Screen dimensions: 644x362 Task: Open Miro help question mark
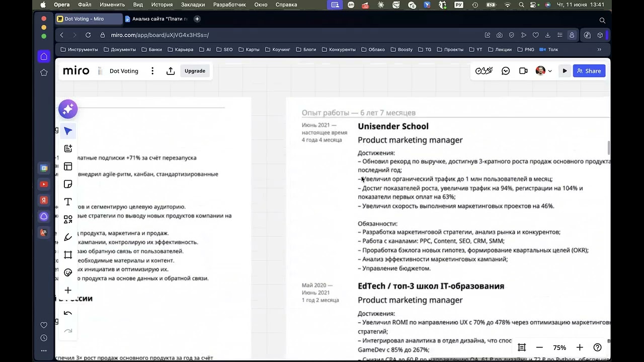point(598,347)
